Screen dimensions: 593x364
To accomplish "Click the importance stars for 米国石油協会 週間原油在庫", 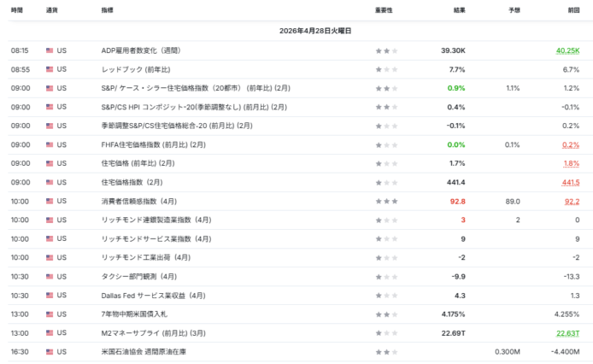I will (386, 351).
